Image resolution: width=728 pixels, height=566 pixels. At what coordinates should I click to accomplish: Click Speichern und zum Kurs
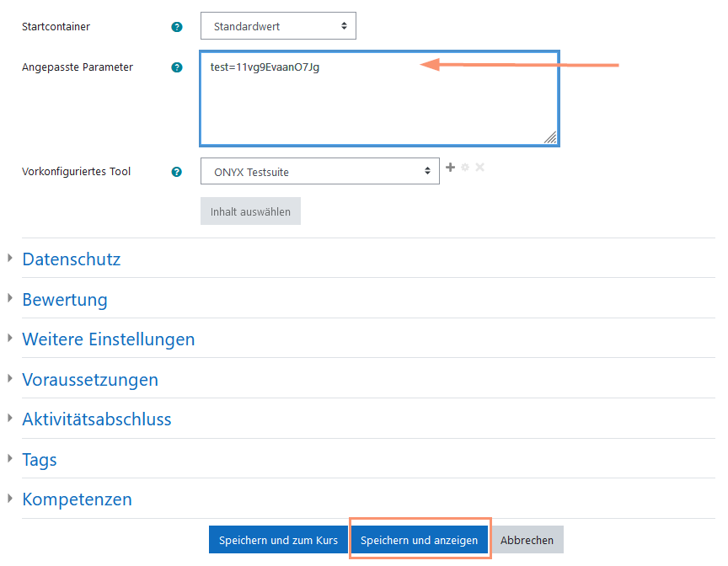point(279,539)
